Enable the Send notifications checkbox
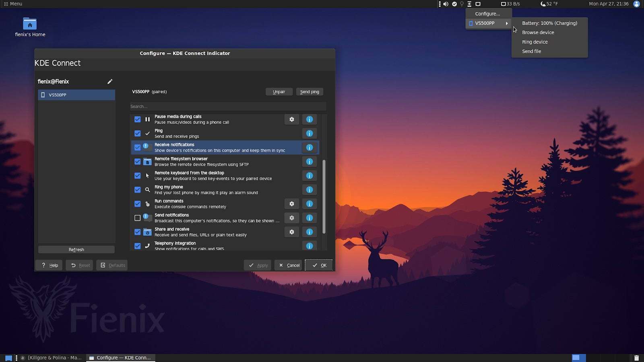Screen dimensions: 644x362 coord(137,218)
